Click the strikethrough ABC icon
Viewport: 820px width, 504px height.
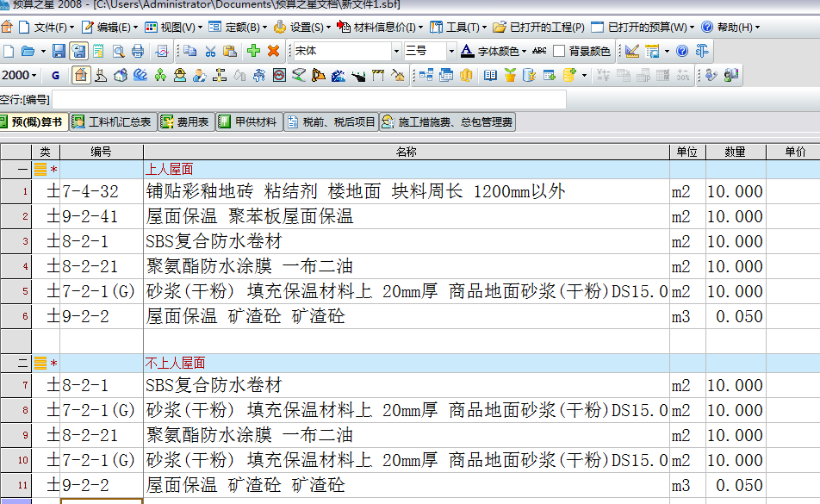(x=539, y=51)
